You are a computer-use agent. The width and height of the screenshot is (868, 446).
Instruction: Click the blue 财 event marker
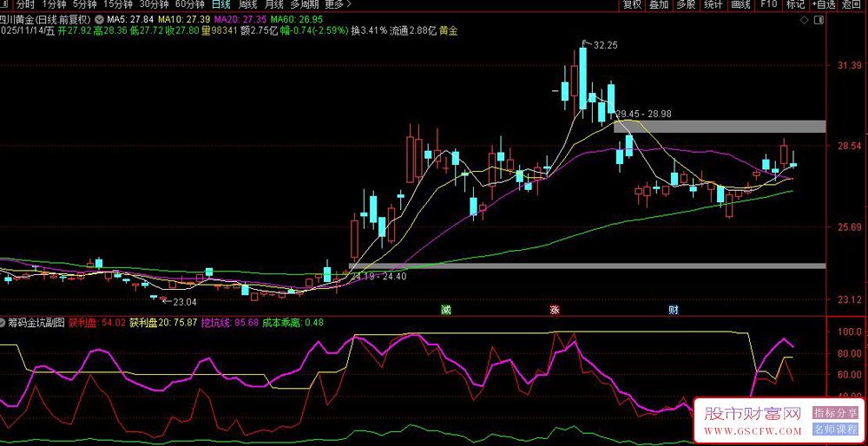(x=674, y=309)
